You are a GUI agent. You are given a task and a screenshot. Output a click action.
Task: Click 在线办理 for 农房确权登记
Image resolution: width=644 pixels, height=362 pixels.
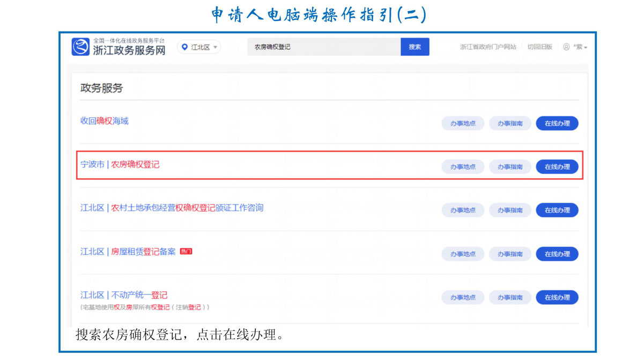click(x=557, y=167)
